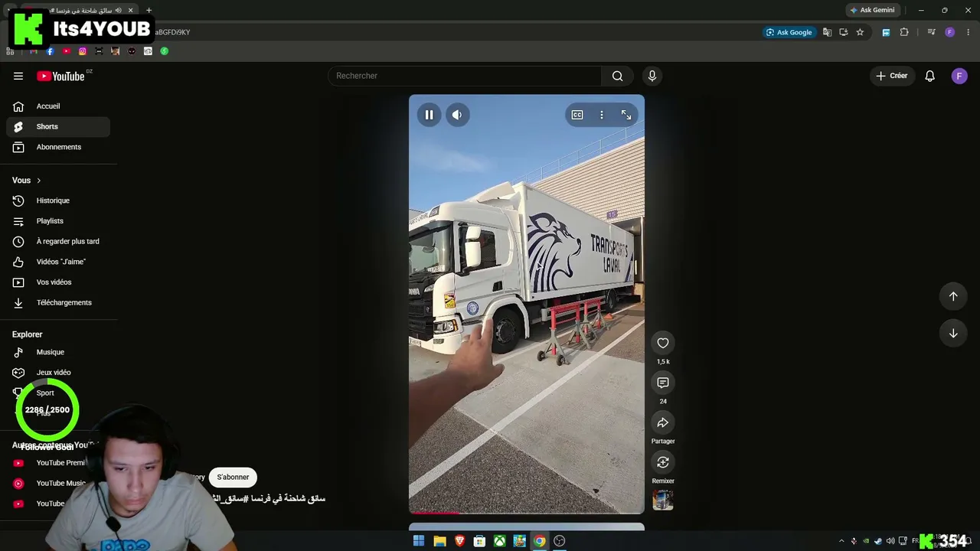Click the Créer button

pyautogui.click(x=892, y=76)
